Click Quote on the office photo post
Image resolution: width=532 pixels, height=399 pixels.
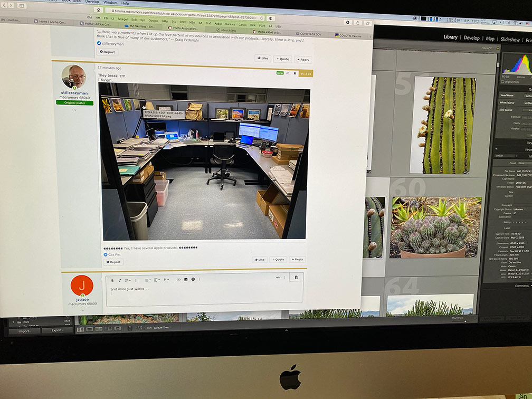278,259
